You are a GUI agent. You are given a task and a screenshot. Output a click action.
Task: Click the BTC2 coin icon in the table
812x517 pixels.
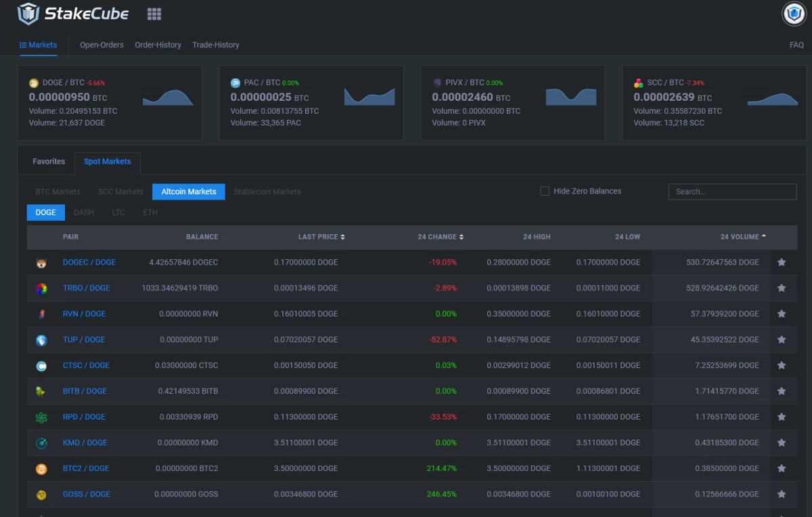pyautogui.click(x=41, y=469)
